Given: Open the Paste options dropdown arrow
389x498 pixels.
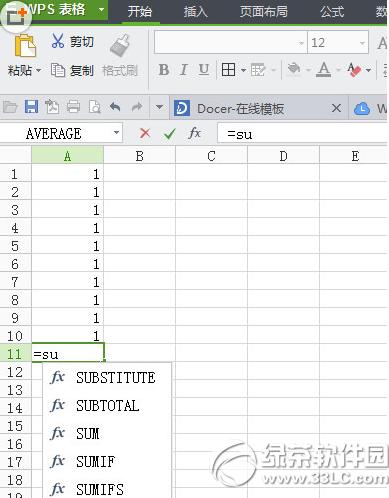Looking at the screenshot, I should click(38, 71).
